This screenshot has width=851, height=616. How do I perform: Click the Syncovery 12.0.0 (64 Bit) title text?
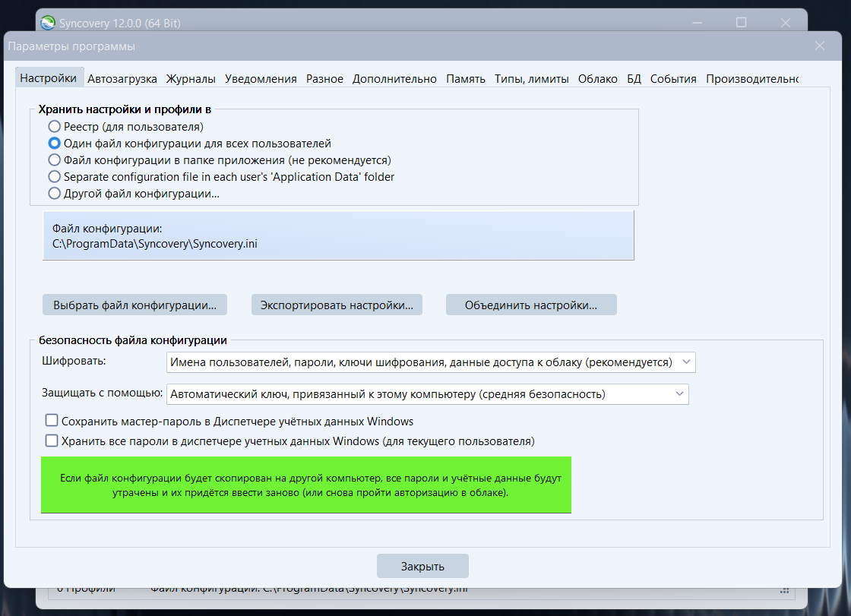coord(119,24)
